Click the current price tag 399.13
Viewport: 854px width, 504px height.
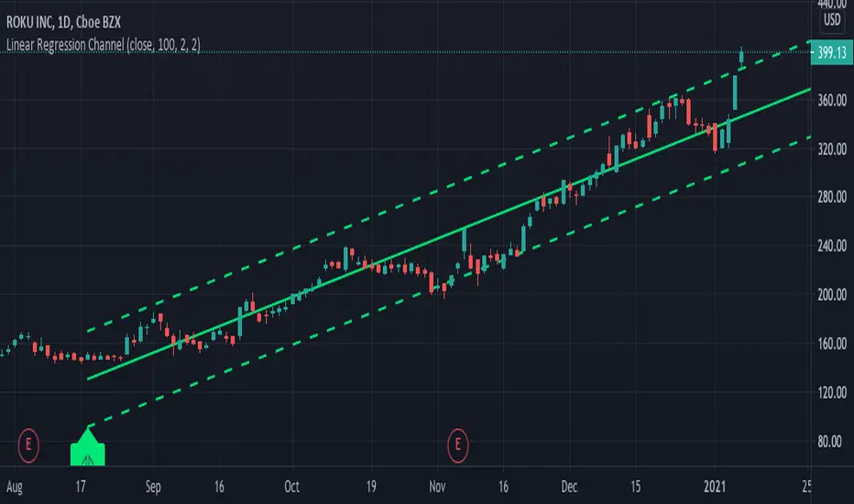pos(832,53)
